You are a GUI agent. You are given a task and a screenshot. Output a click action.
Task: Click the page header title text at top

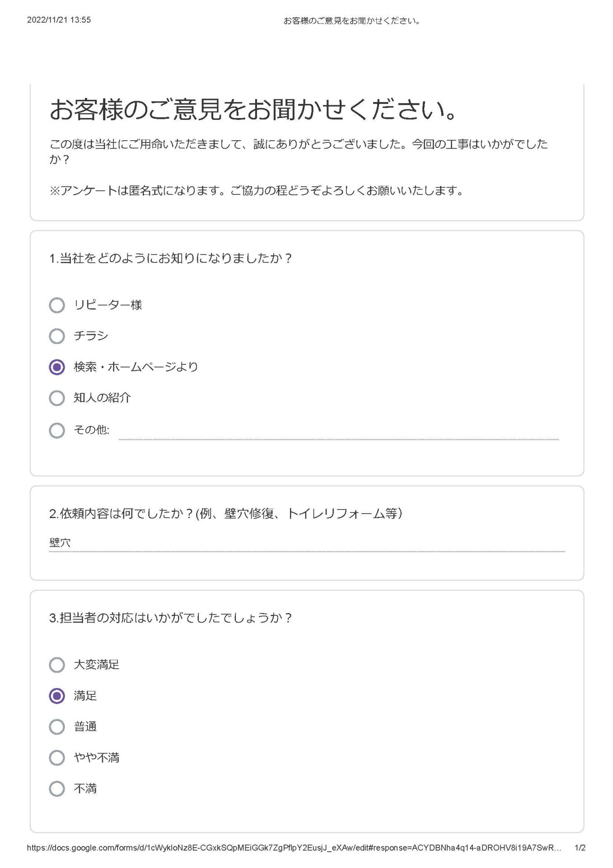click(351, 21)
